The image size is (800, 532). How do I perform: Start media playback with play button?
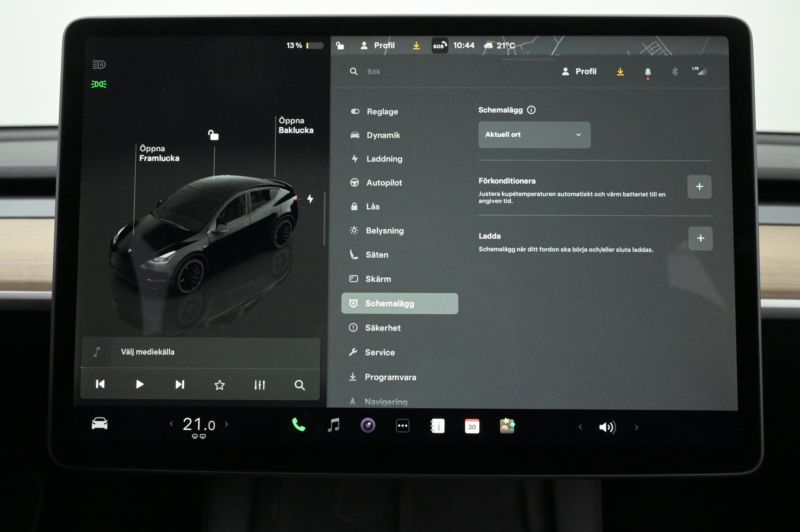pyautogui.click(x=140, y=384)
